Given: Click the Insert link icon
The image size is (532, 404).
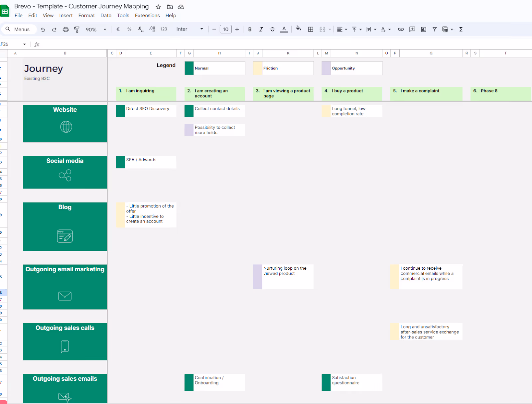Looking at the screenshot, I should click(401, 29).
